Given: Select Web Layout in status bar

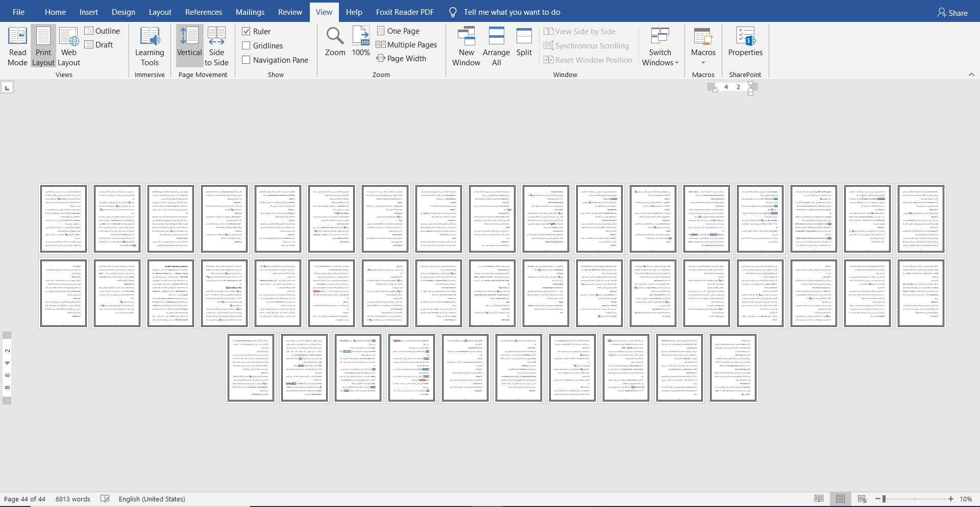Looking at the screenshot, I should (862, 499).
